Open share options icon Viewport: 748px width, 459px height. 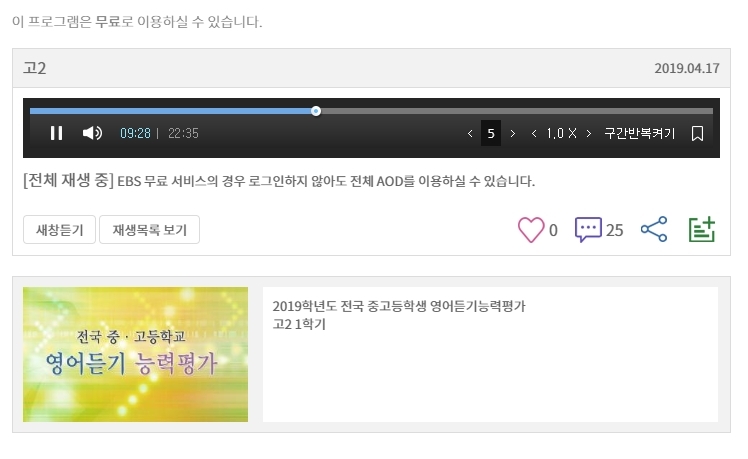point(654,230)
